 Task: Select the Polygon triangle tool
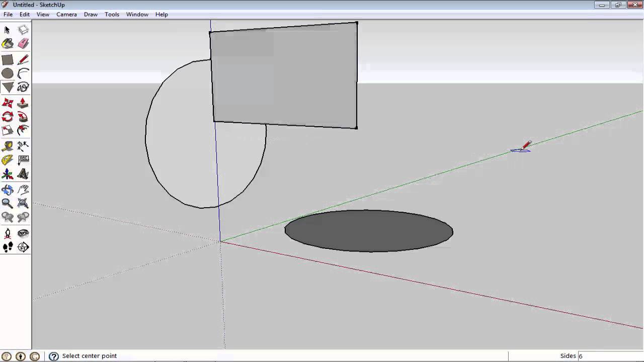8,87
